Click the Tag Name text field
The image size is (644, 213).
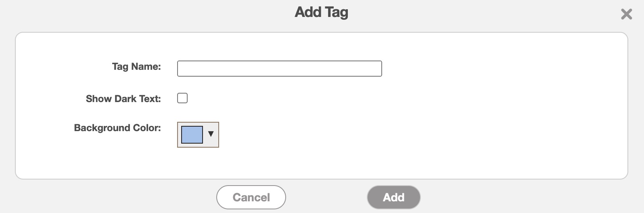[x=279, y=69]
